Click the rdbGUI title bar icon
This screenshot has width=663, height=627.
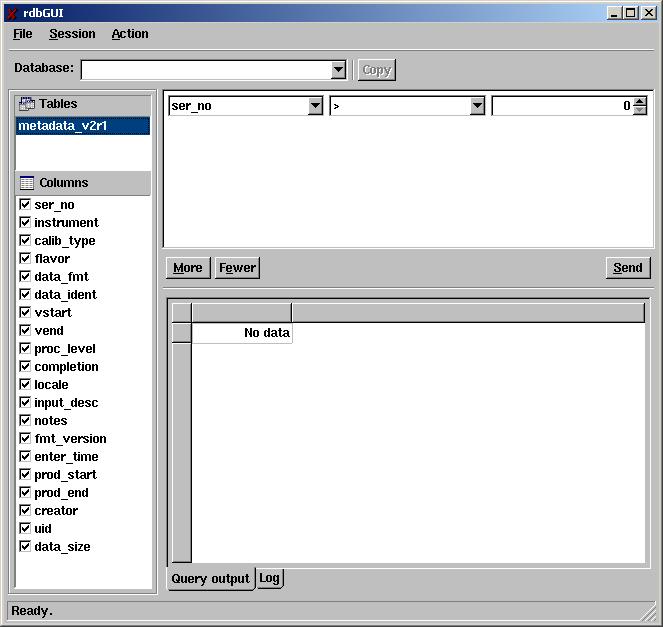click(x=12, y=13)
